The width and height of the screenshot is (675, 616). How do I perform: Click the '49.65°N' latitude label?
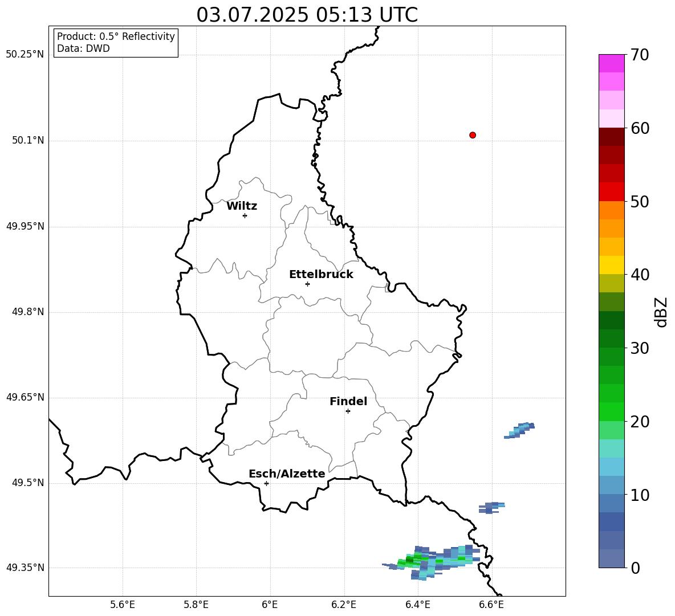25,397
